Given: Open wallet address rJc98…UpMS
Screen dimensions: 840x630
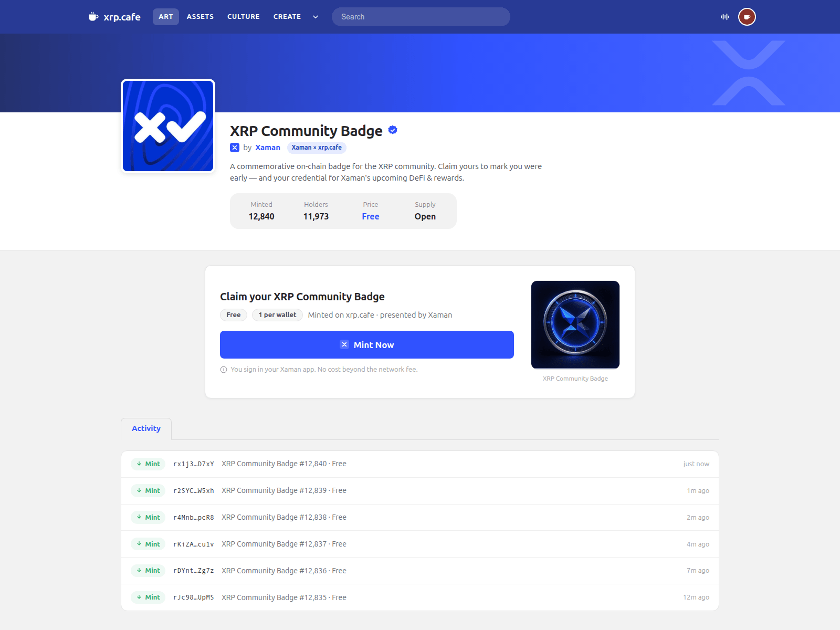Looking at the screenshot, I should (194, 597).
